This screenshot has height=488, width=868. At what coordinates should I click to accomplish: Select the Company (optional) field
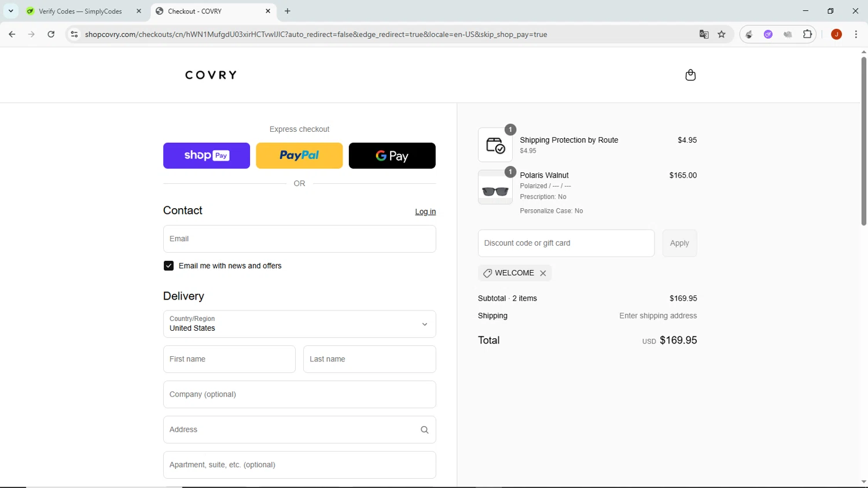click(x=299, y=394)
